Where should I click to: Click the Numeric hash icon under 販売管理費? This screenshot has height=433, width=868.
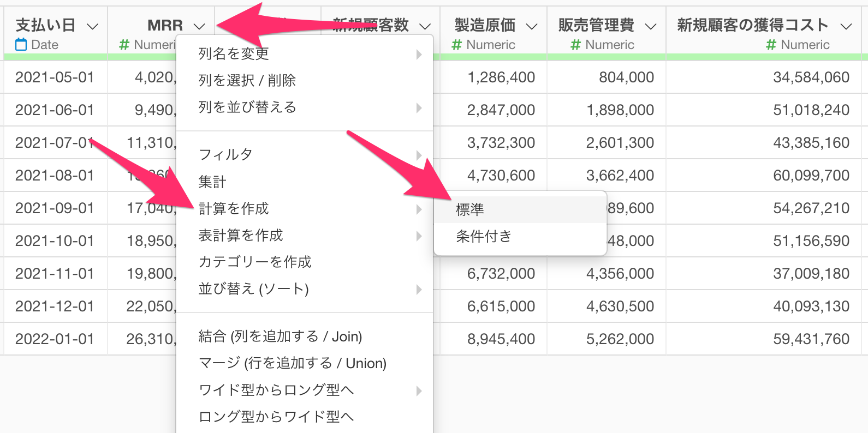[x=575, y=45]
